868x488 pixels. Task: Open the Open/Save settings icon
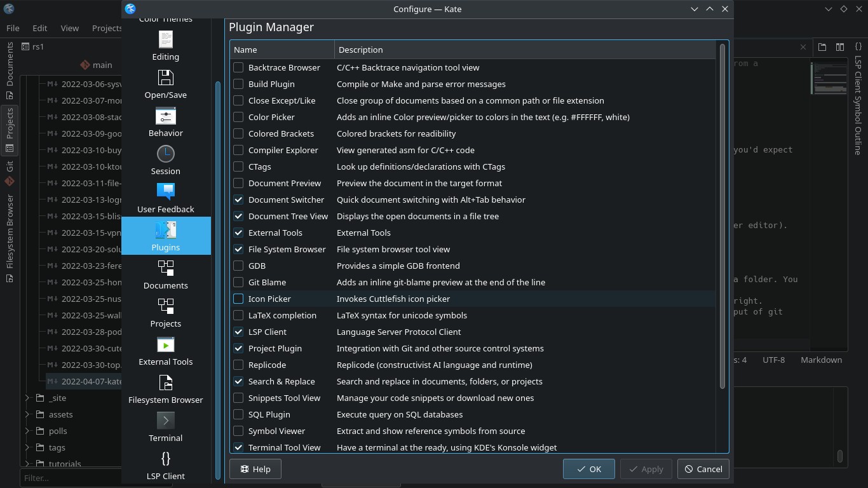pyautogui.click(x=166, y=78)
